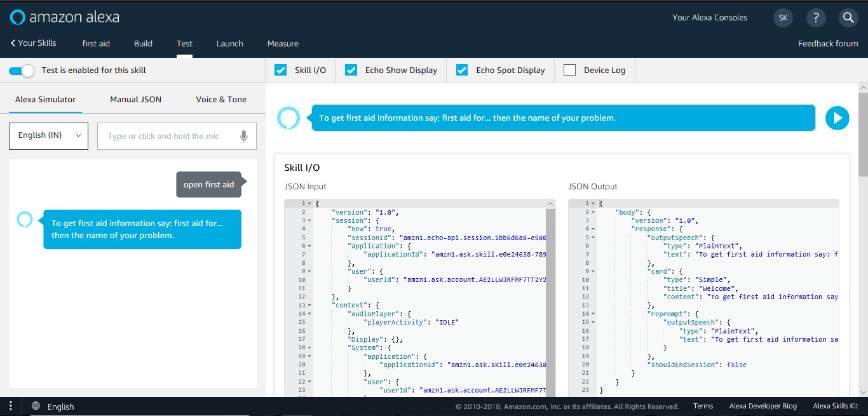Enable the Device Log checkbox
Image resolution: width=868 pixels, height=416 pixels.
[570, 70]
